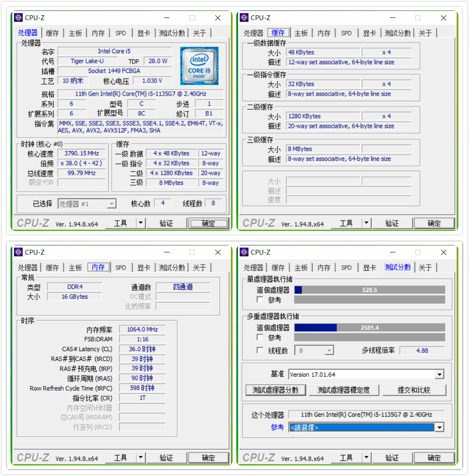Click the CPU-Z icon in the top-left window title bar
Viewport: 469px width, 476px height.
click(x=18, y=17)
